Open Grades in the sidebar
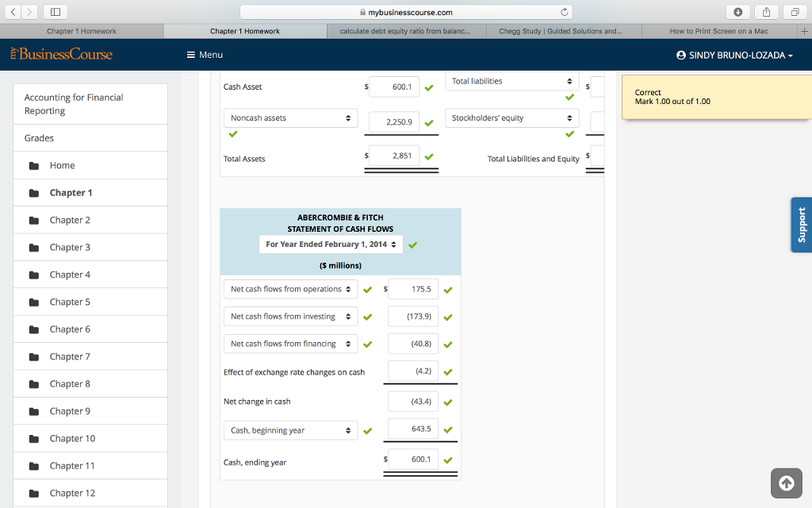812x508 pixels. click(90, 138)
